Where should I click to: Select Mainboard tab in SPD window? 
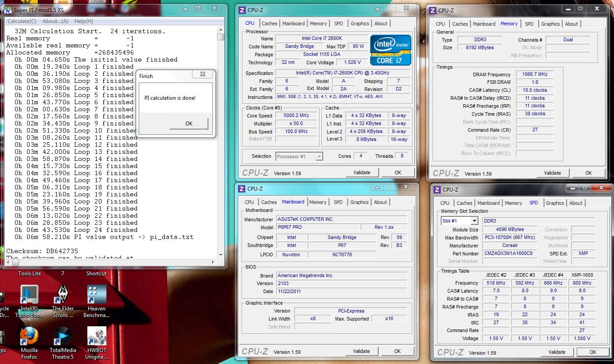click(489, 203)
